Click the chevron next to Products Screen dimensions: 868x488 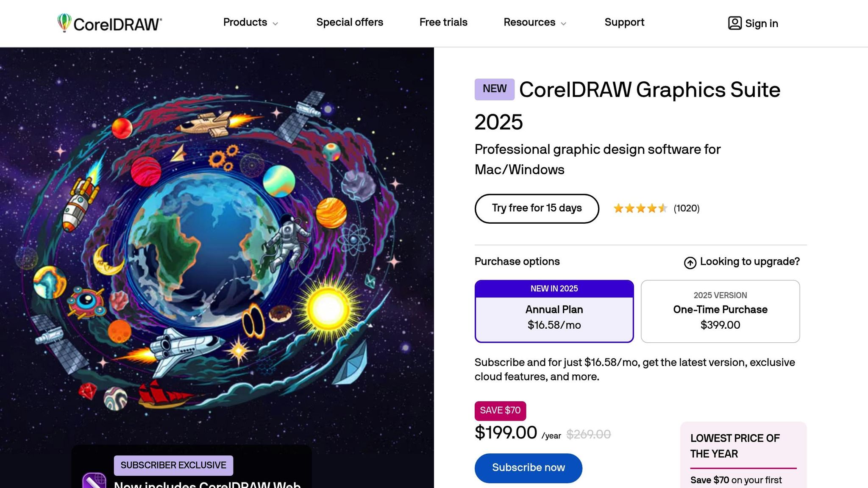[275, 24]
